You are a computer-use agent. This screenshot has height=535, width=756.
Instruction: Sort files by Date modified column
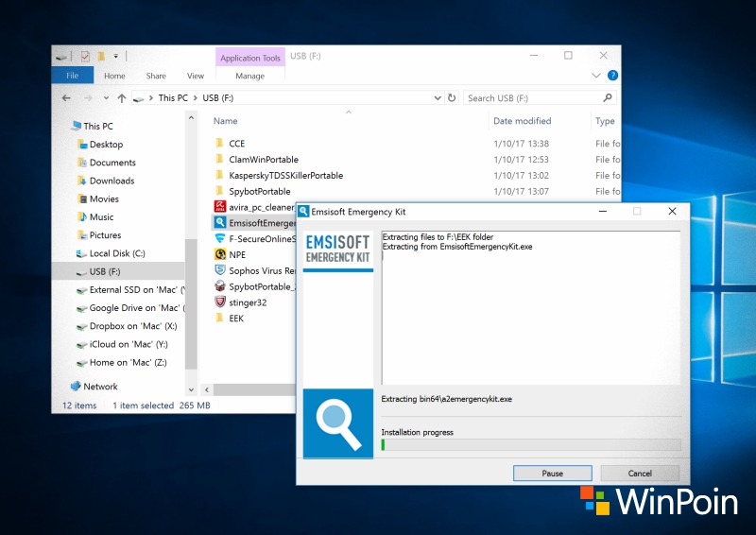[523, 121]
